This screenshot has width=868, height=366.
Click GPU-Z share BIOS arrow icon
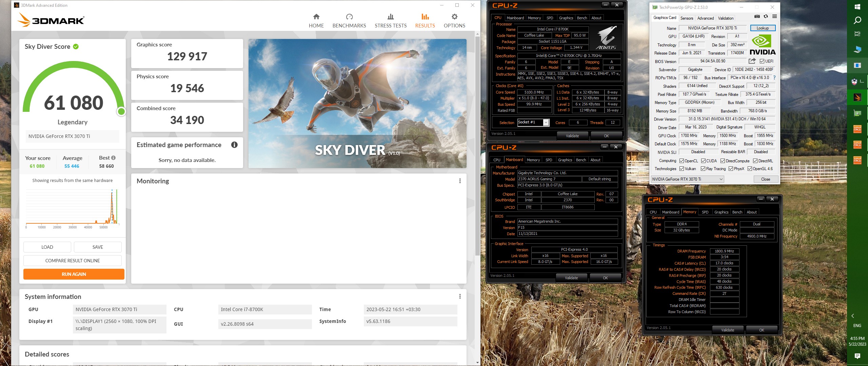point(752,61)
